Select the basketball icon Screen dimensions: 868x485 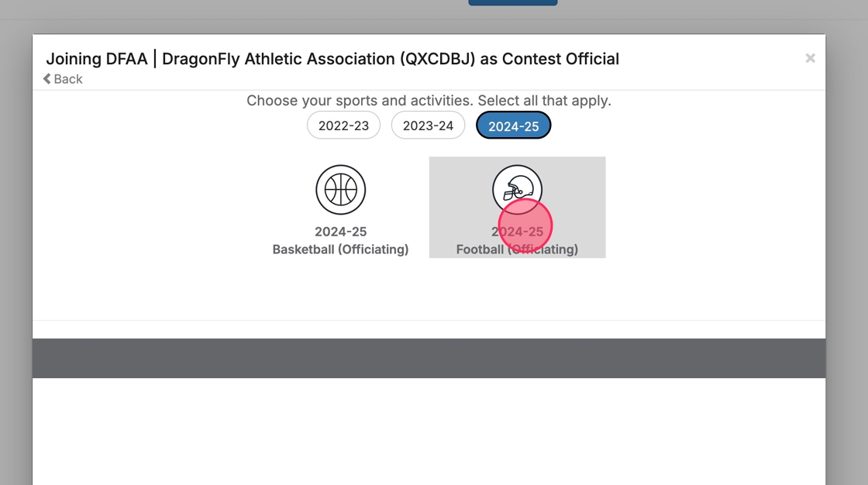(x=340, y=190)
